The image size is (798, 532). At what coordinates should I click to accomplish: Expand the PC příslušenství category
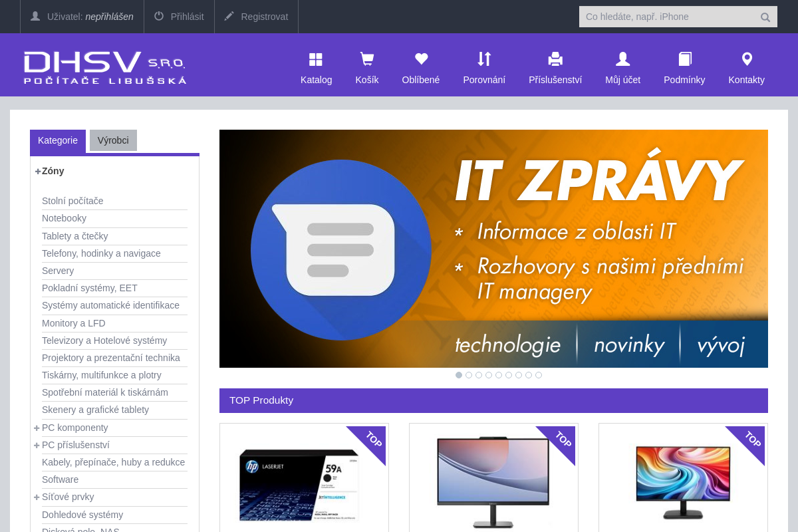pos(37,446)
